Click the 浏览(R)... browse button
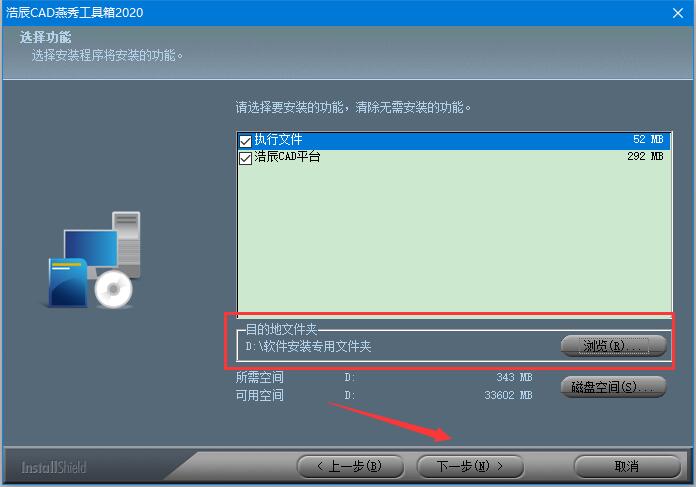696x487 pixels. [613, 346]
